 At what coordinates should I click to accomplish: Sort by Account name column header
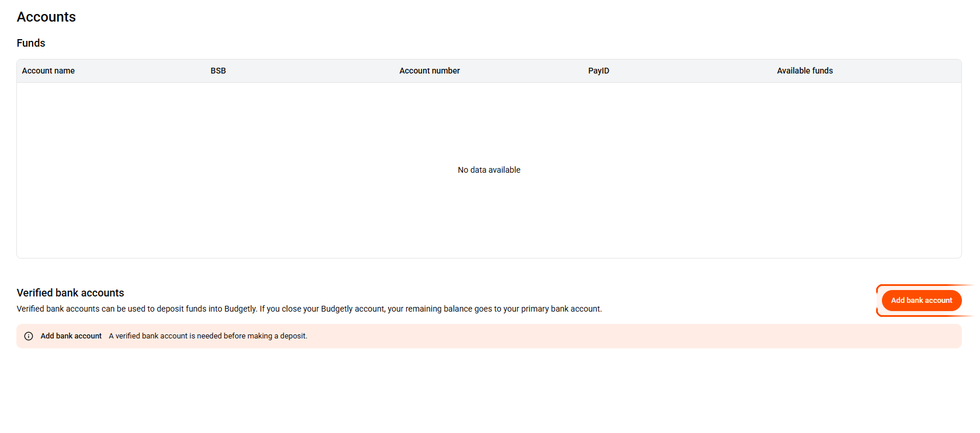point(48,71)
